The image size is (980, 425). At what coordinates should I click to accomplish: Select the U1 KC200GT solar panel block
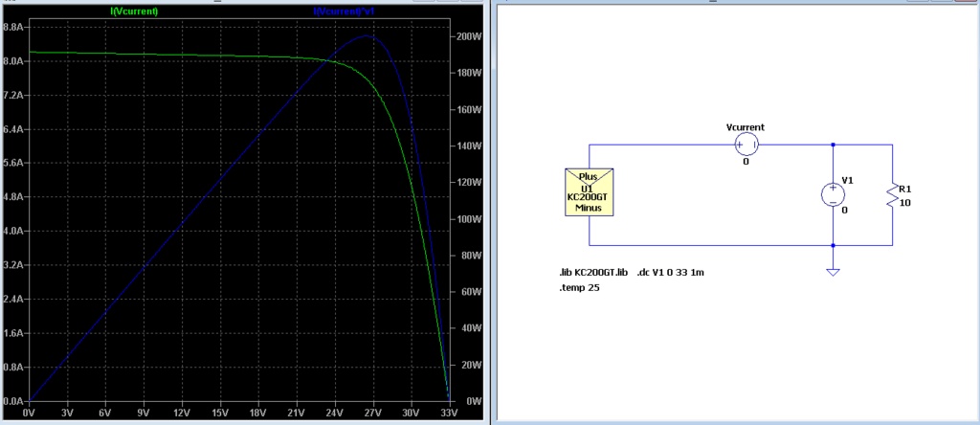(590, 191)
